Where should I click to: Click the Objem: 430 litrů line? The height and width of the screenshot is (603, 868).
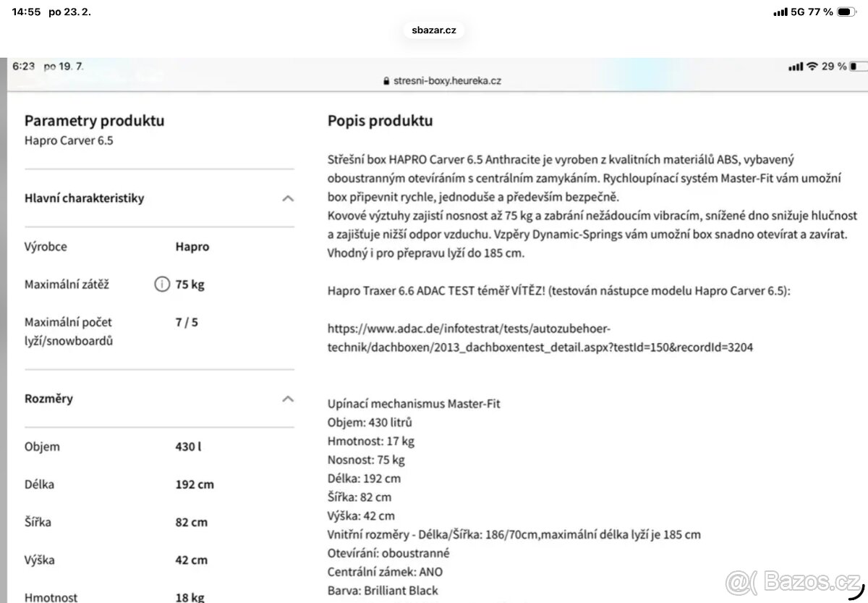370,422
